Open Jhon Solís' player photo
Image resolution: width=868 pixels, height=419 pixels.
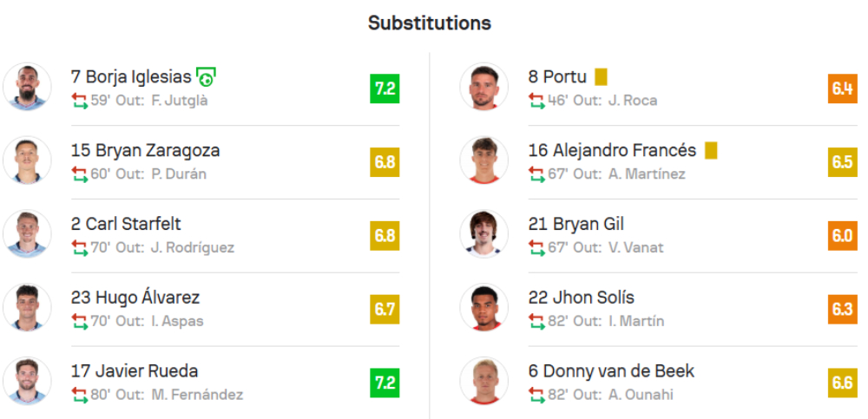(483, 308)
